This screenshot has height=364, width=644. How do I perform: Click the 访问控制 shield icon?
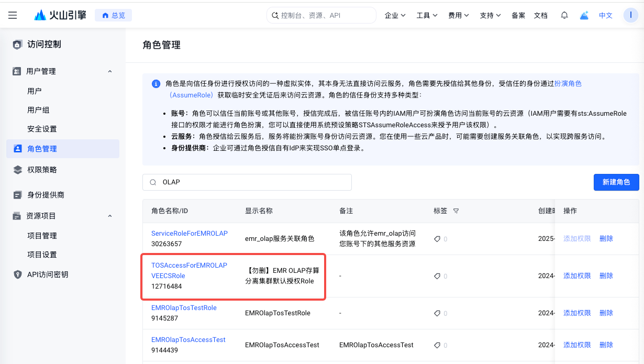(17, 45)
